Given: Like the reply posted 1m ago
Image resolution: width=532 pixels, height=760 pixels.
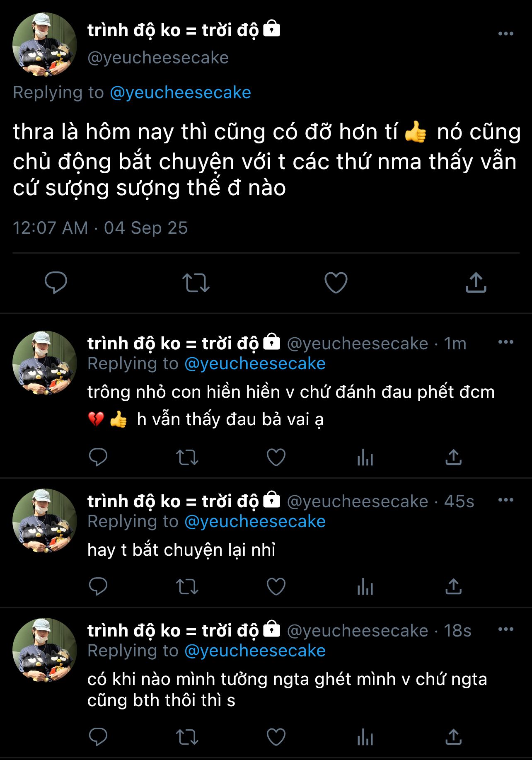Looking at the screenshot, I should (276, 457).
